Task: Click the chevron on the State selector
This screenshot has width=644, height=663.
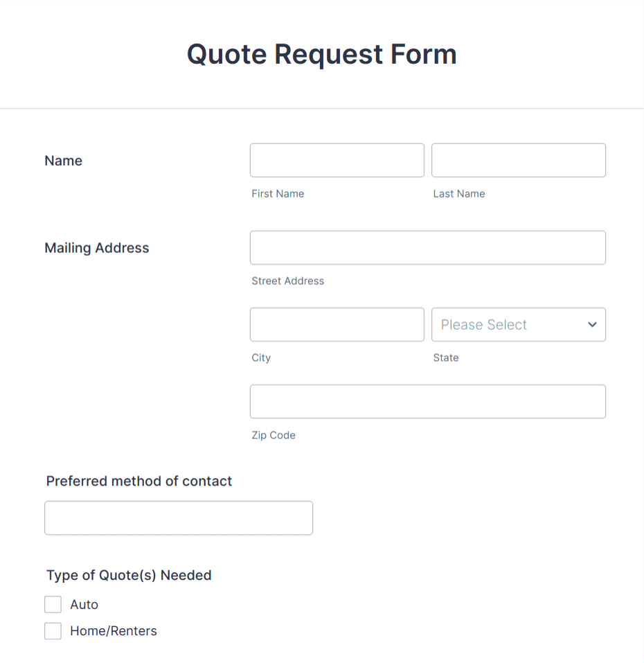Action: tap(592, 324)
